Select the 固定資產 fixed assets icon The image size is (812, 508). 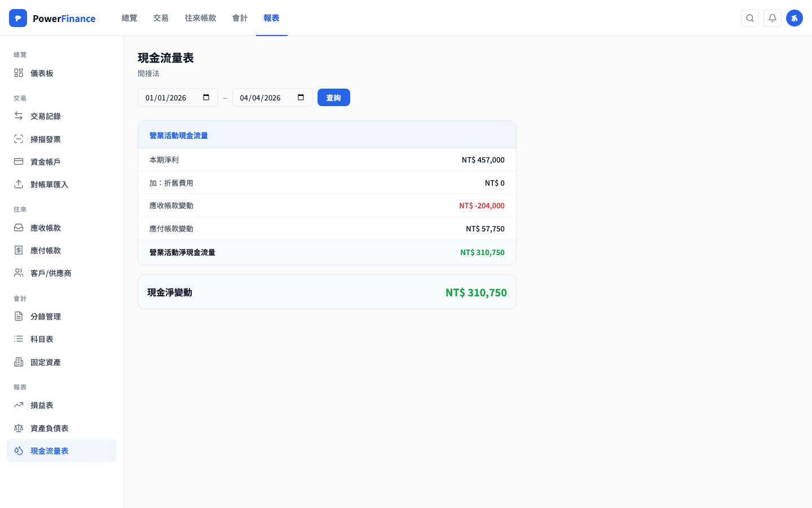(18, 362)
